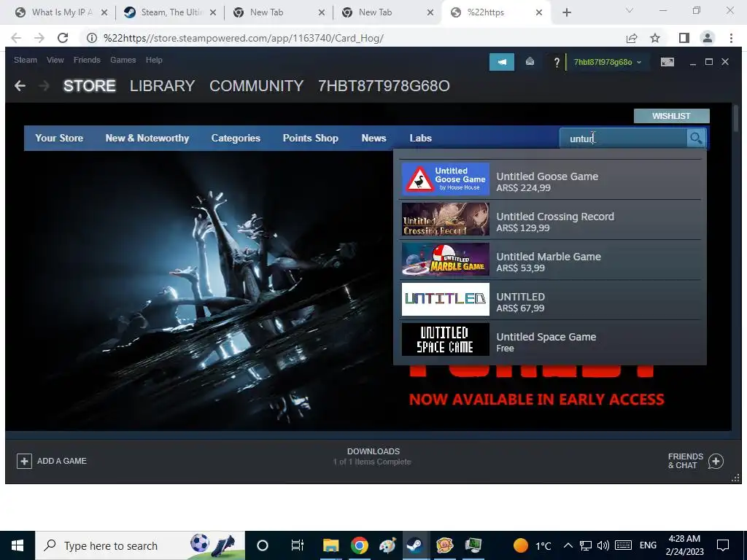Click Steam's forward navigation arrow
This screenshot has height=560, width=747.
[x=44, y=86]
